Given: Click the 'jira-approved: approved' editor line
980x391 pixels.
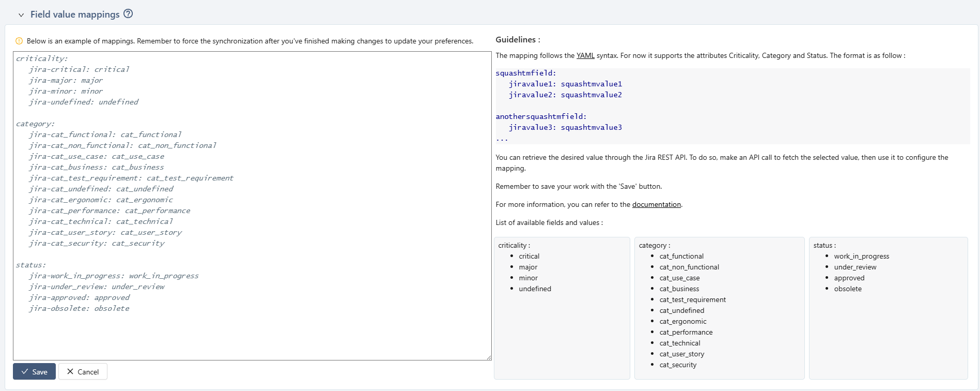Looking at the screenshot, I should point(79,297).
